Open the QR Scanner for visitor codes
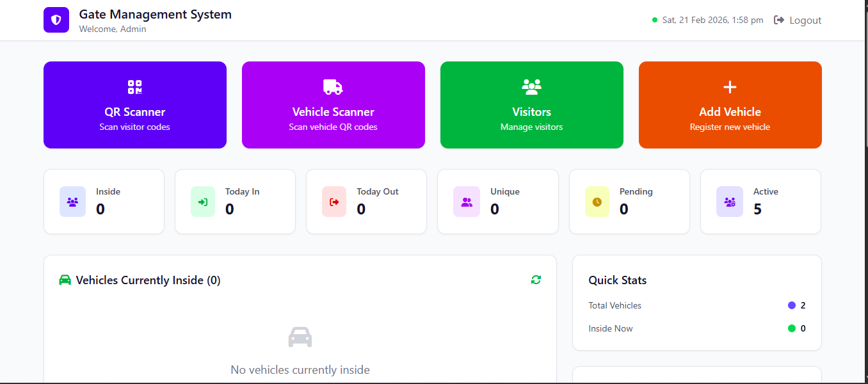The image size is (868, 384). tap(134, 105)
